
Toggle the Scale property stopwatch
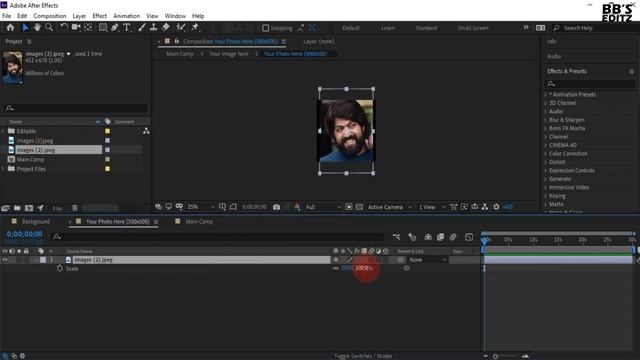point(60,268)
